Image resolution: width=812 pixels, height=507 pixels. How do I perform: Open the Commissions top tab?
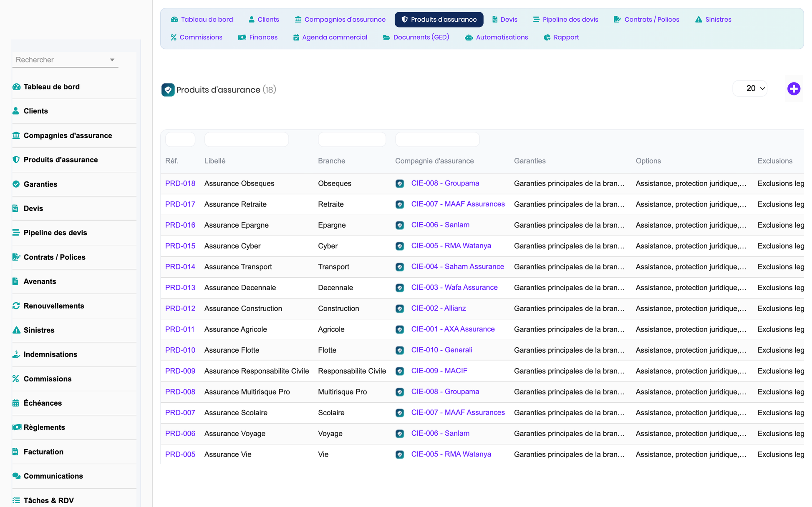click(197, 38)
